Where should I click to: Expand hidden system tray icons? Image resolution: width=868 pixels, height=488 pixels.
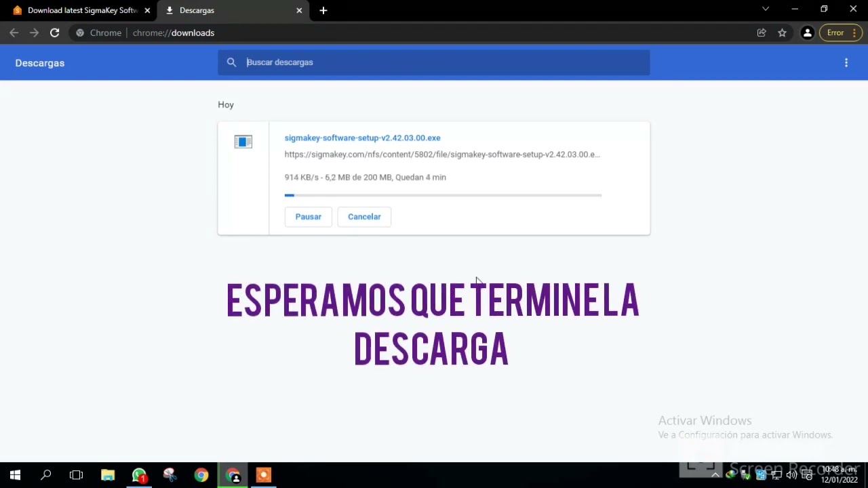coord(715,474)
